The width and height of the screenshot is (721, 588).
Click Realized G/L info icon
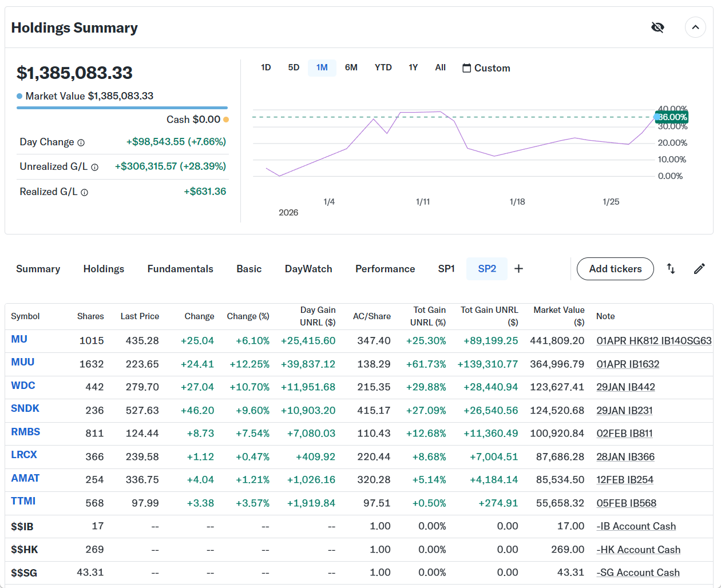(85, 192)
